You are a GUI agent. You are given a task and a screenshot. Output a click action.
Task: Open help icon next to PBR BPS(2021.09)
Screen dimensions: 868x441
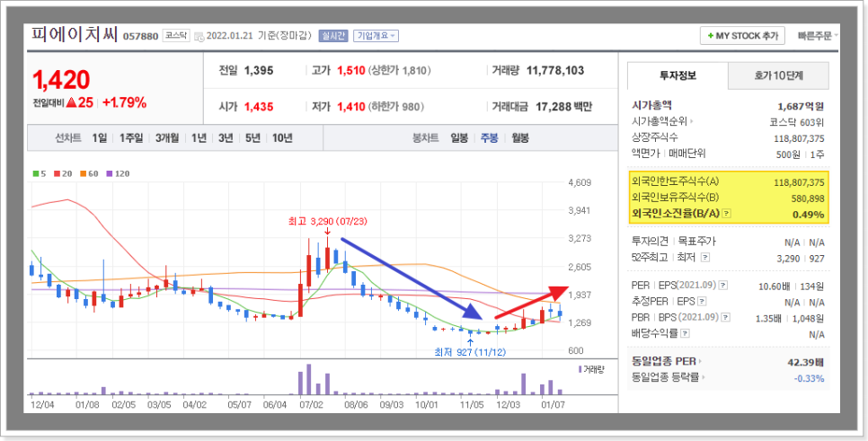(x=725, y=318)
